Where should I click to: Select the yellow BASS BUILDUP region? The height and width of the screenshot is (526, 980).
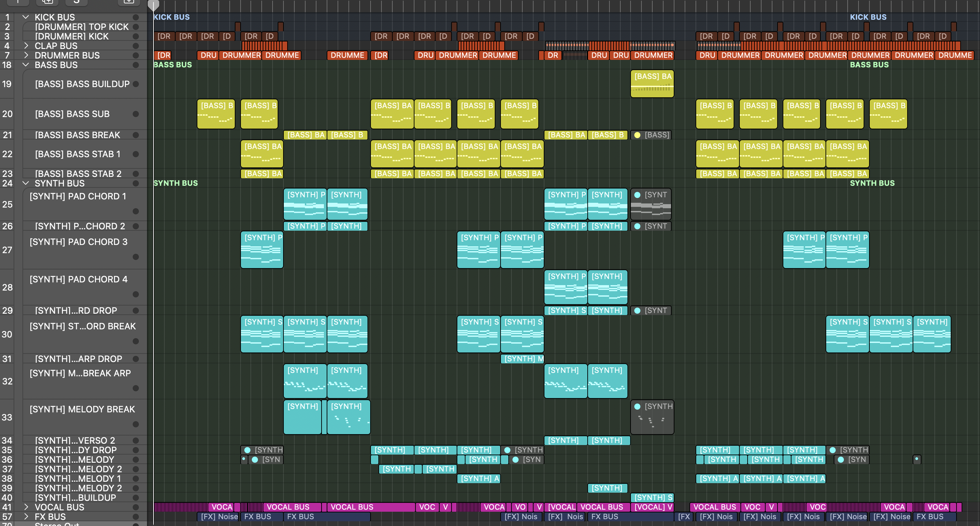(652, 84)
